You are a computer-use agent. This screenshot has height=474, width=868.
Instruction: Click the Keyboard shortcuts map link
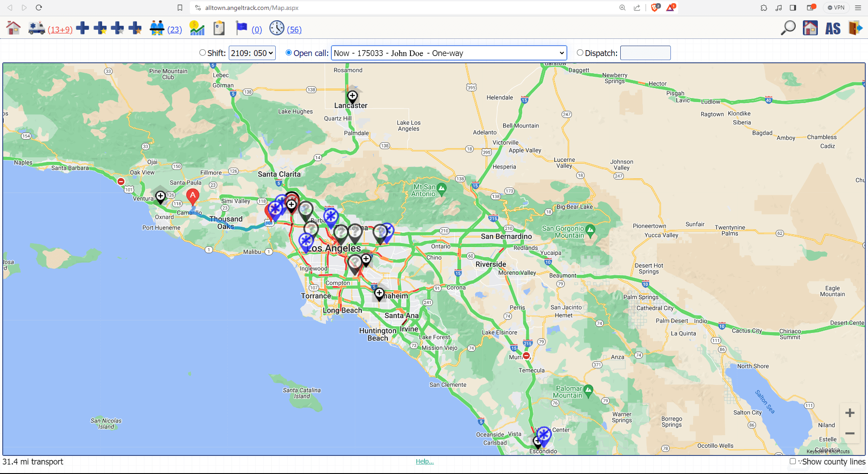click(828, 451)
